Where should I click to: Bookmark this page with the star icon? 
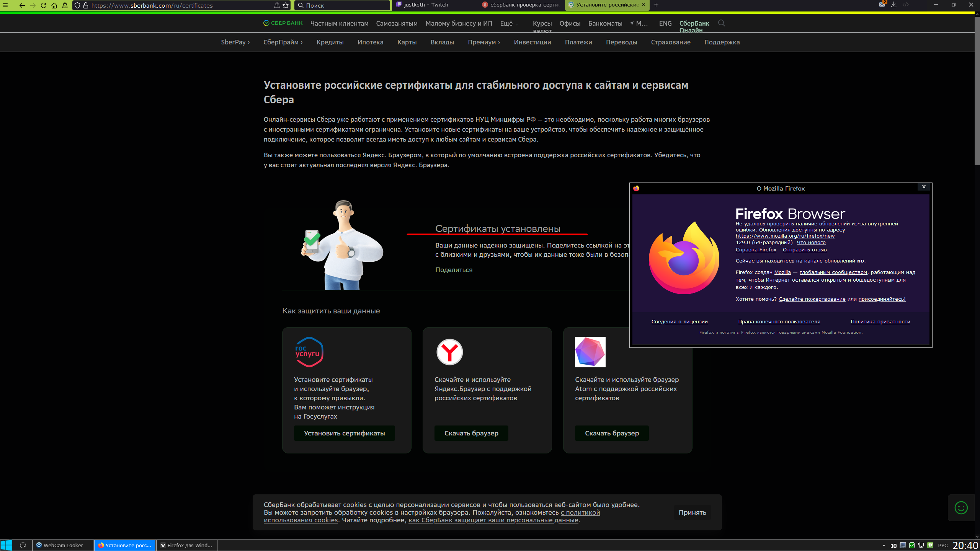[286, 5]
